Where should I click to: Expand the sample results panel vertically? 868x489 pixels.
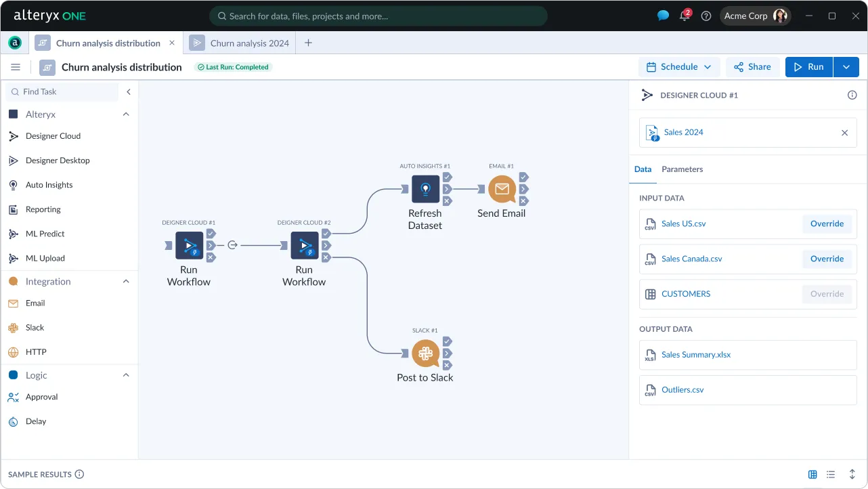click(x=852, y=475)
